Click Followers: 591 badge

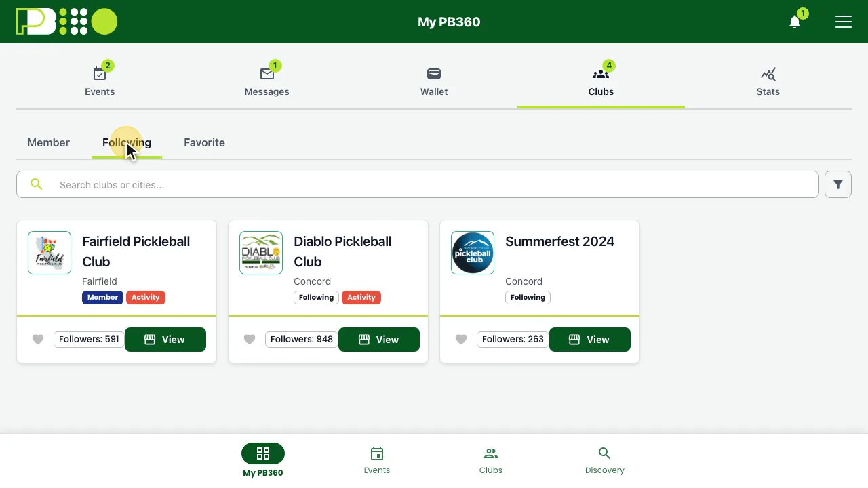[x=89, y=339]
